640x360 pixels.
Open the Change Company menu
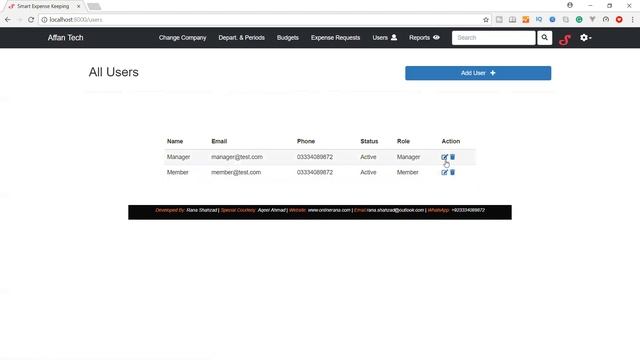click(x=182, y=38)
